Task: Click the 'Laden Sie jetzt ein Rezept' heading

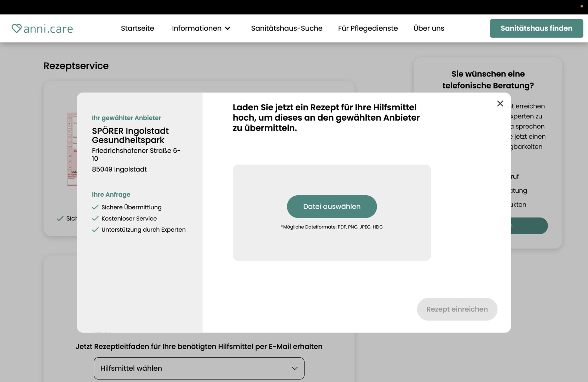Action: (326, 118)
